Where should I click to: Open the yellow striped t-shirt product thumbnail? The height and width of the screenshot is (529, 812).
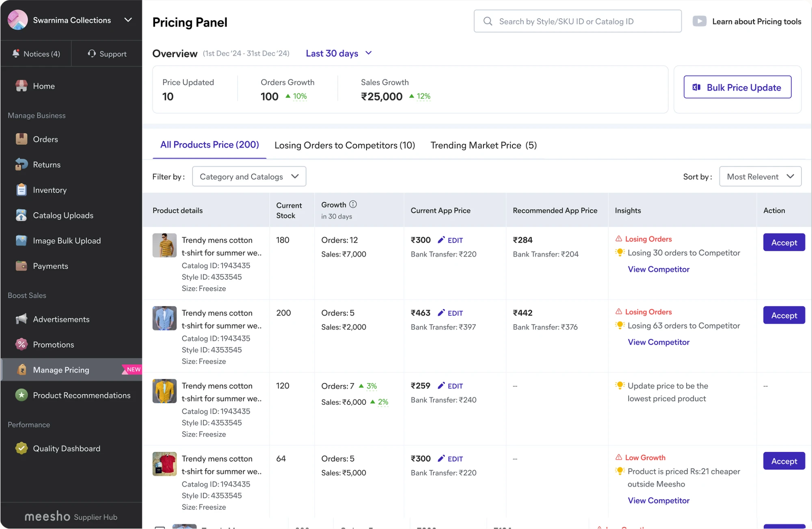click(164, 245)
